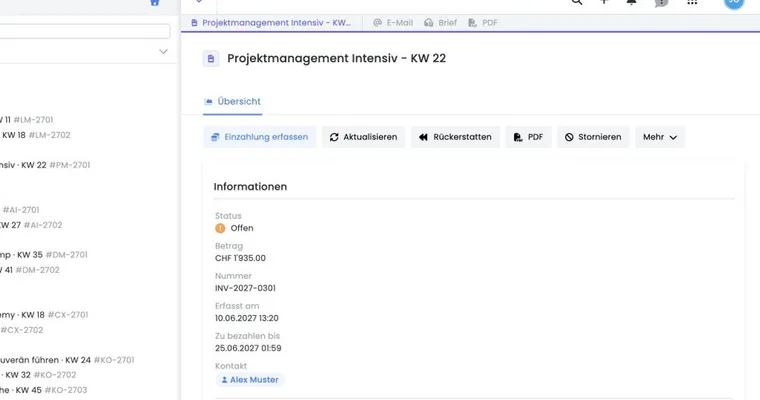Image resolution: width=760 pixels, height=400 pixels.
Task: Open the search magnifier in top bar
Action: pos(577,2)
